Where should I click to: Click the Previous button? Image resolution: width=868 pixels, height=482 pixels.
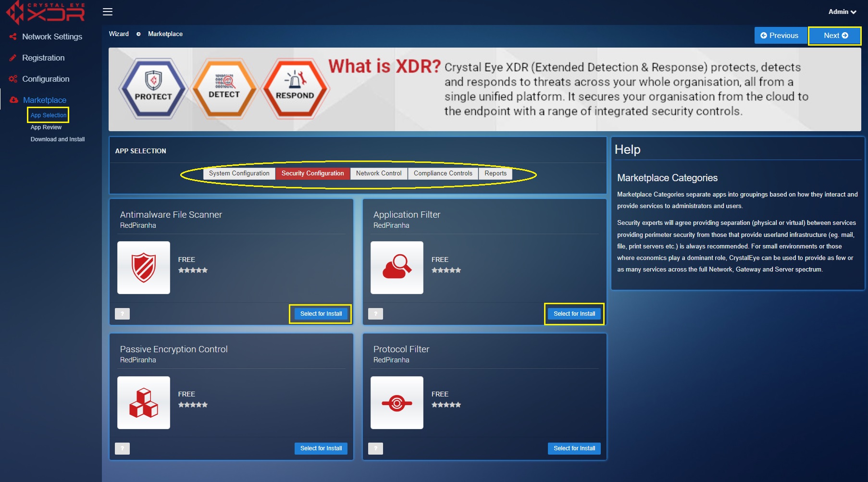click(x=780, y=36)
